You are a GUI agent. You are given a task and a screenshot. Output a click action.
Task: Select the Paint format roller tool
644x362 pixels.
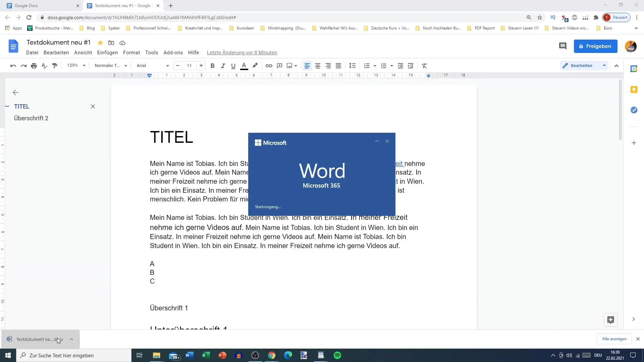[x=55, y=66]
